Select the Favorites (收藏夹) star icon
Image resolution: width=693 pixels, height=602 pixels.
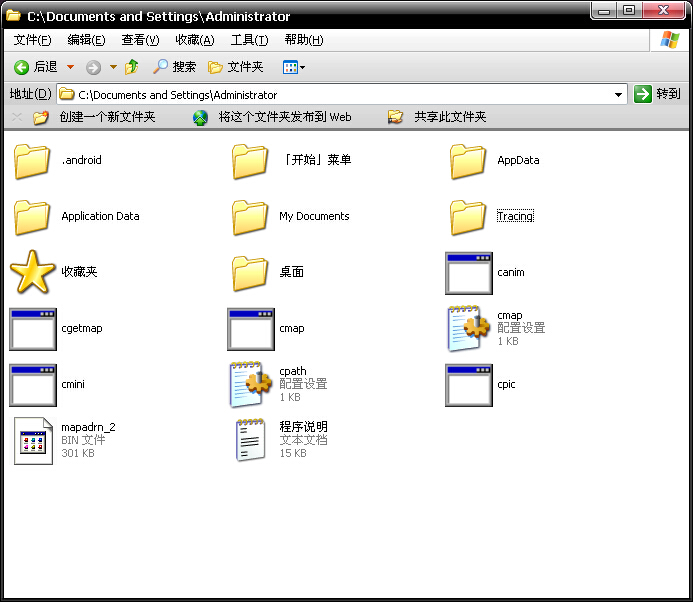click(32, 272)
